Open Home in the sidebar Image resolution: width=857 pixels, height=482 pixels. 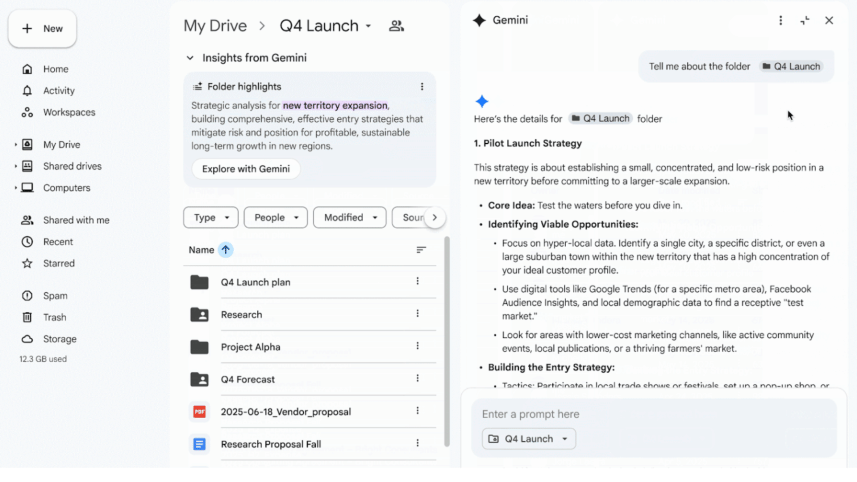[56, 69]
